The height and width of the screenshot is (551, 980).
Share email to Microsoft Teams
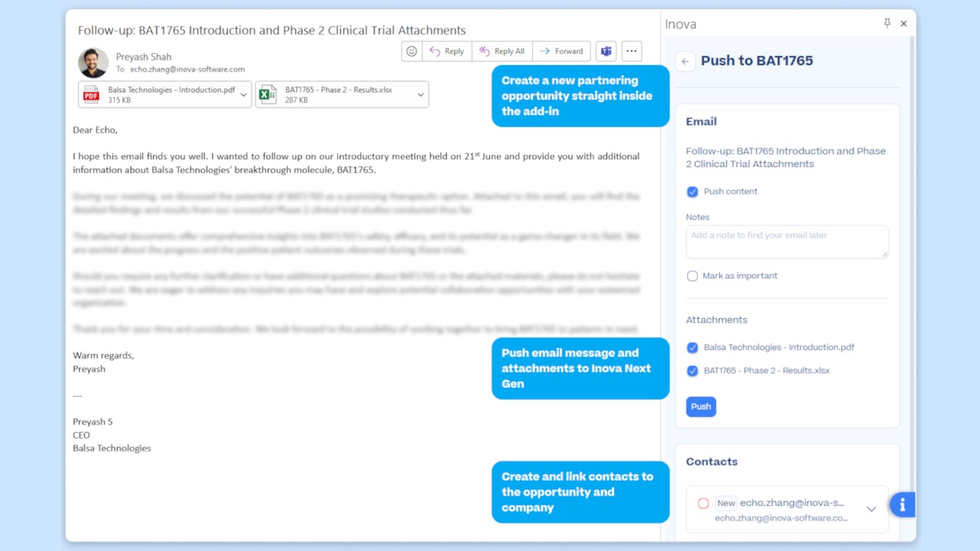606,51
